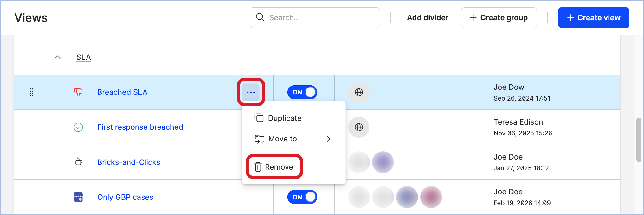This screenshot has height=215, width=644.
Task: Click Add divider
Action: pyautogui.click(x=428, y=18)
